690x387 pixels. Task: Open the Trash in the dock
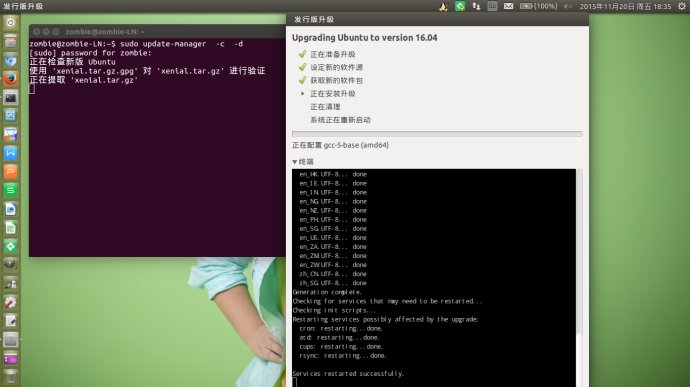[11, 377]
